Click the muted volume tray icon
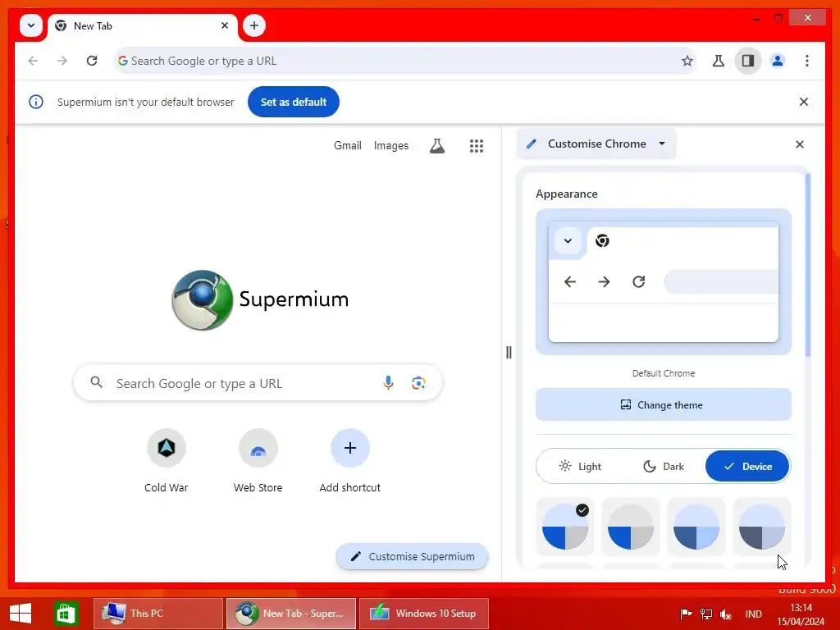Screen dimensions: 840x630 [x=726, y=614]
